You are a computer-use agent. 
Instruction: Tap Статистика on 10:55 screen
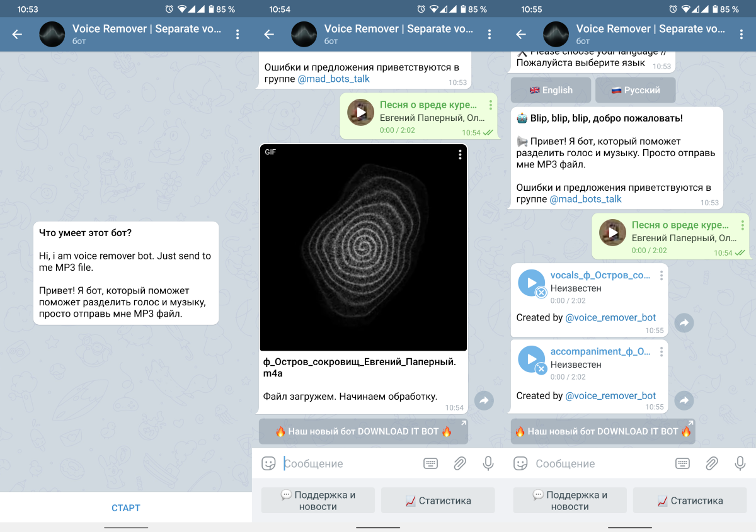[x=690, y=501]
